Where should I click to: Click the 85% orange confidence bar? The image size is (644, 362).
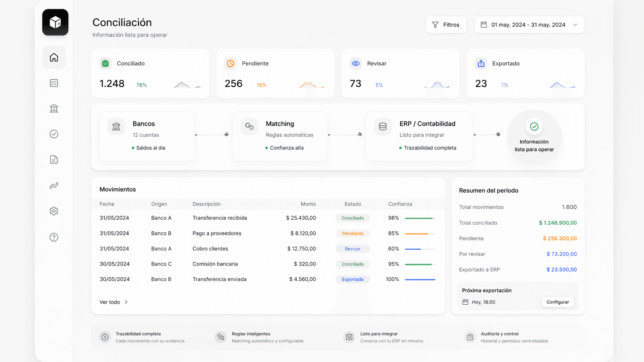coord(420,234)
